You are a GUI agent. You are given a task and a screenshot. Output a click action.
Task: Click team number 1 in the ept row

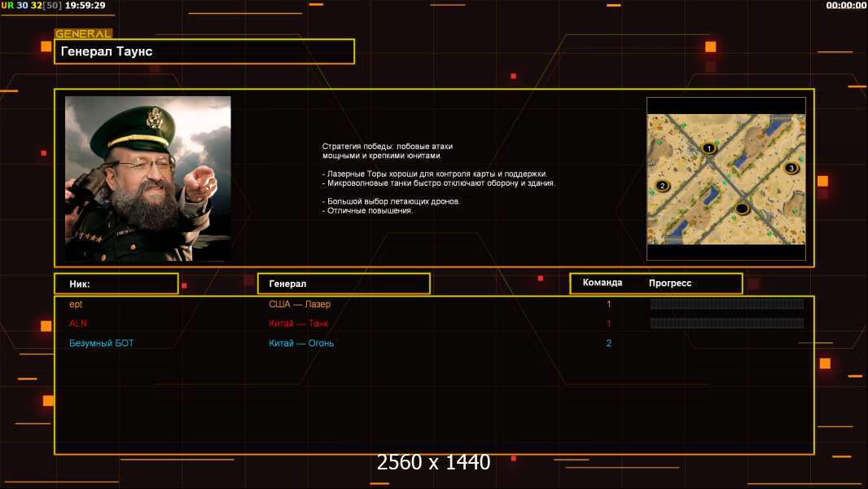click(609, 304)
